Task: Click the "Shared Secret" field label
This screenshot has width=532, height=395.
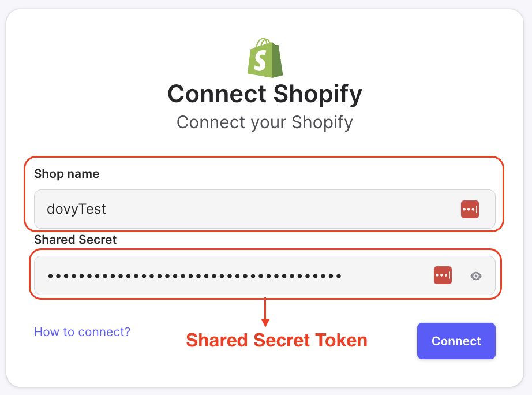Action: click(x=76, y=239)
